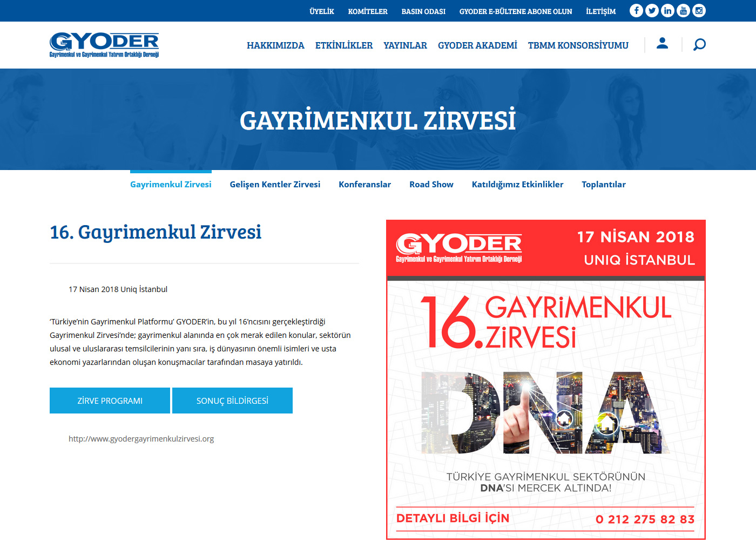Image resolution: width=756 pixels, height=556 pixels.
Task: Open GYODER's Facebook page
Action: tap(636, 10)
